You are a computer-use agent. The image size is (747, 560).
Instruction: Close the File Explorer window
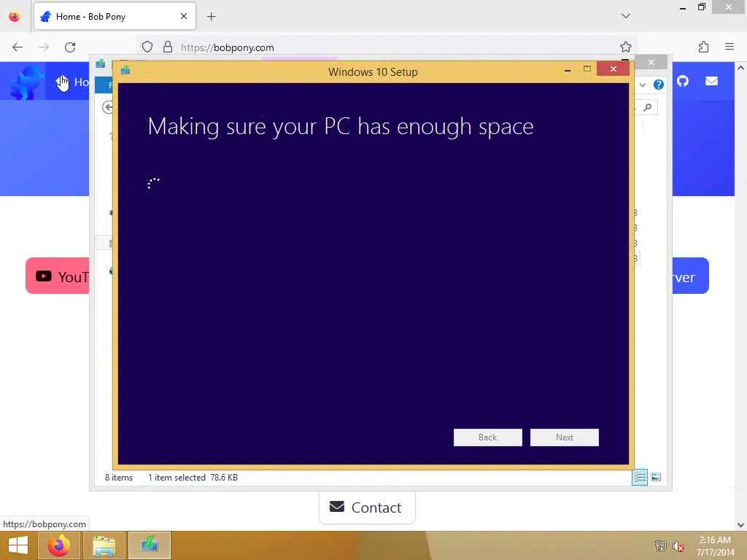[x=651, y=63]
